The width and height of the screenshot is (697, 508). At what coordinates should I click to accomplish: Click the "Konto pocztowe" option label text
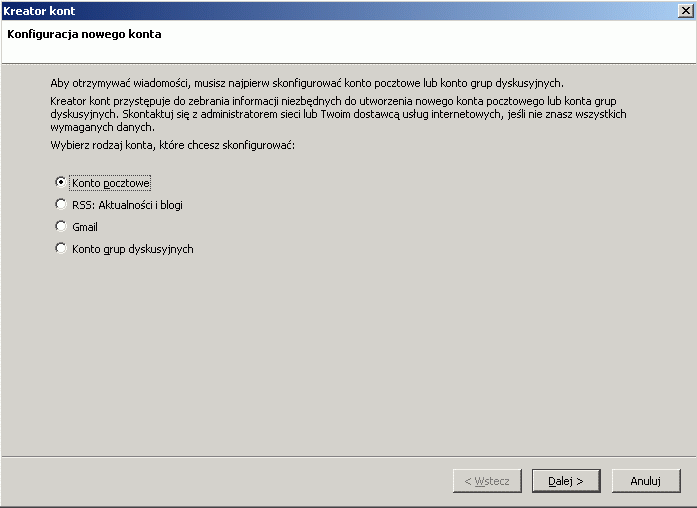click(x=111, y=183)
